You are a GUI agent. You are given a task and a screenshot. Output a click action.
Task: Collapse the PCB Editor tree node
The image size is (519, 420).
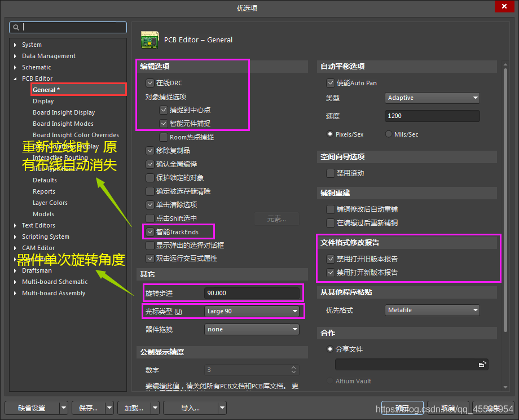(x=15, y=78)
